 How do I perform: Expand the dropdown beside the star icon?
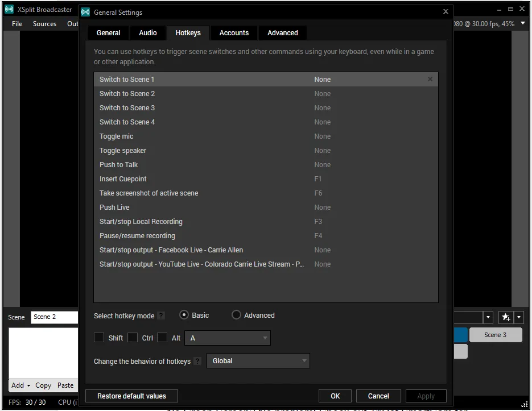click(x=519, y=317)
